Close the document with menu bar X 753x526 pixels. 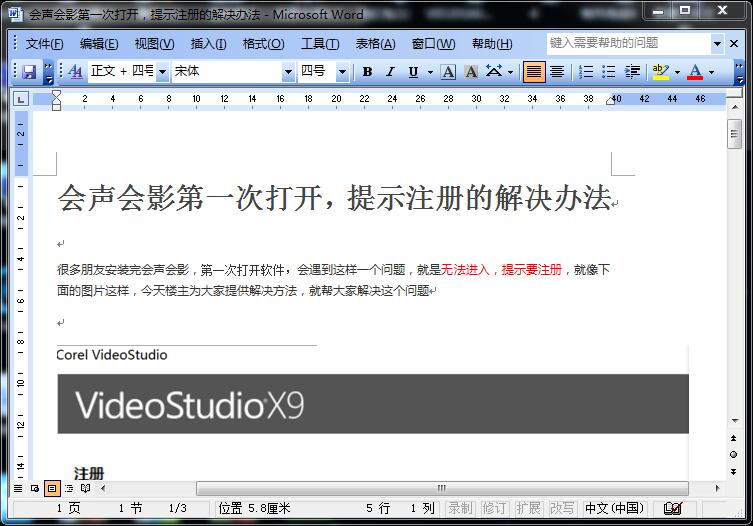point(734,44)
